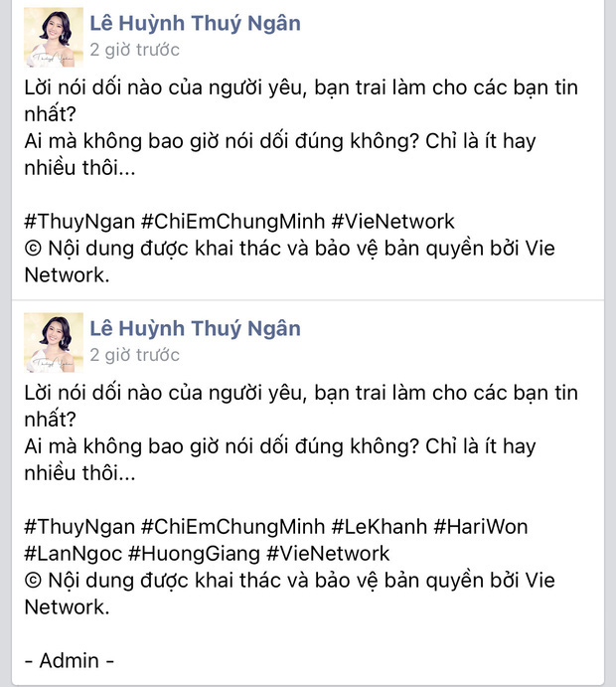
Task: Select the first post's copyright notice text
Action: (289, 262)
